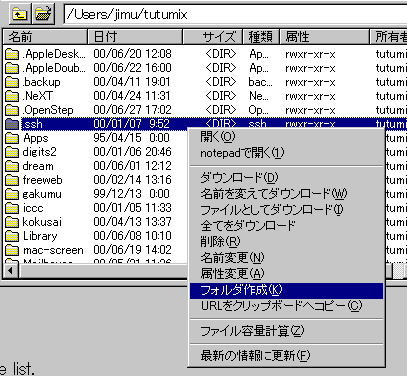
Task: Select the iccc folder name
Action: tap(33, 208)
